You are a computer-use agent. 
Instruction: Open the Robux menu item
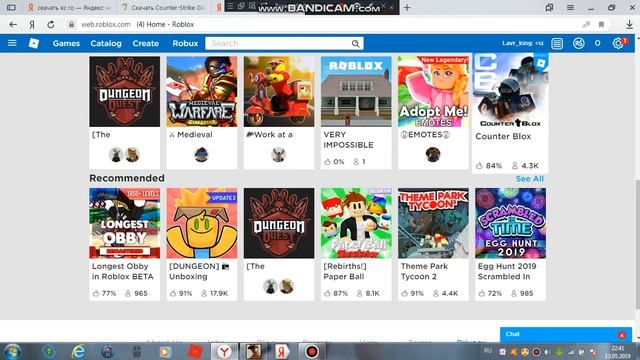185,43
